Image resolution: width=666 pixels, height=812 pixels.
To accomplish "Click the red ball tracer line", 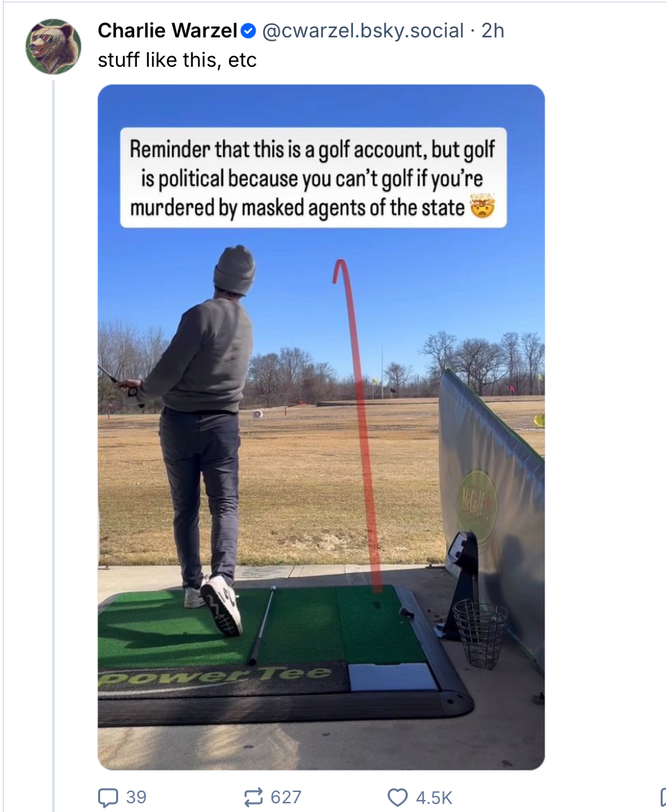I will tap(359, 425).
